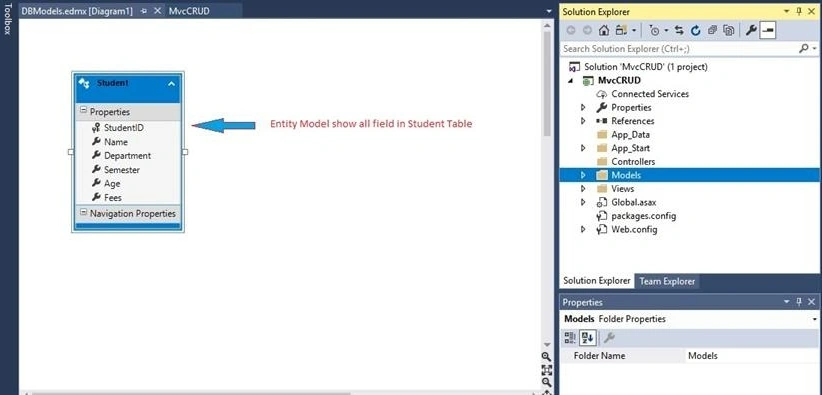This screenshot has height=395, width=822.
Task: Select the Student1 entity header
Action: click(128, 88)
